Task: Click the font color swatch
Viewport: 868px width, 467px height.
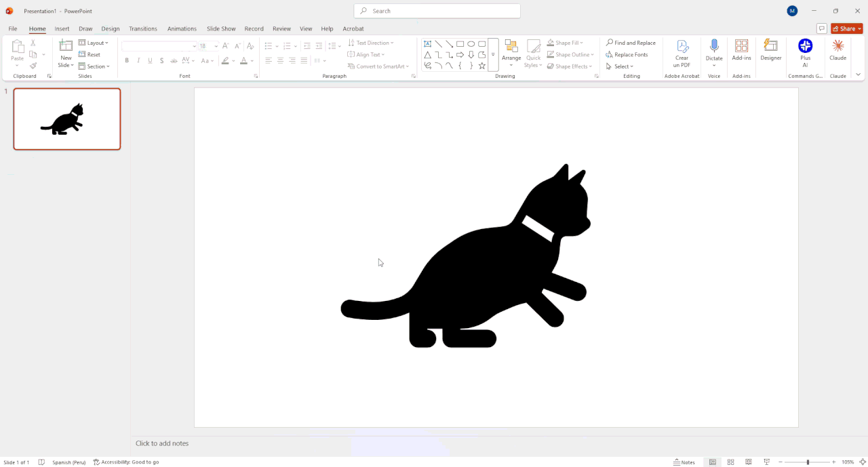Action: 243,60
